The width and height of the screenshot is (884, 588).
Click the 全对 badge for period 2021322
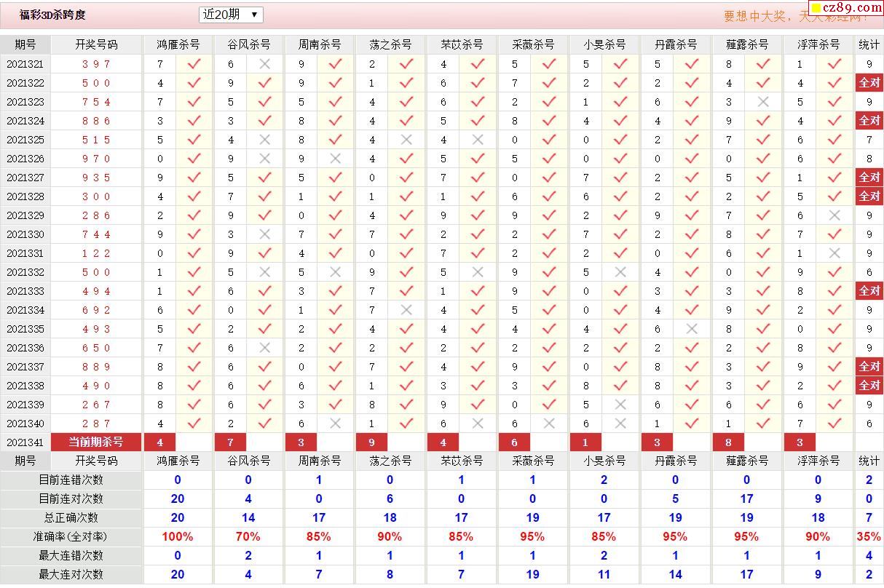point(869,83)
